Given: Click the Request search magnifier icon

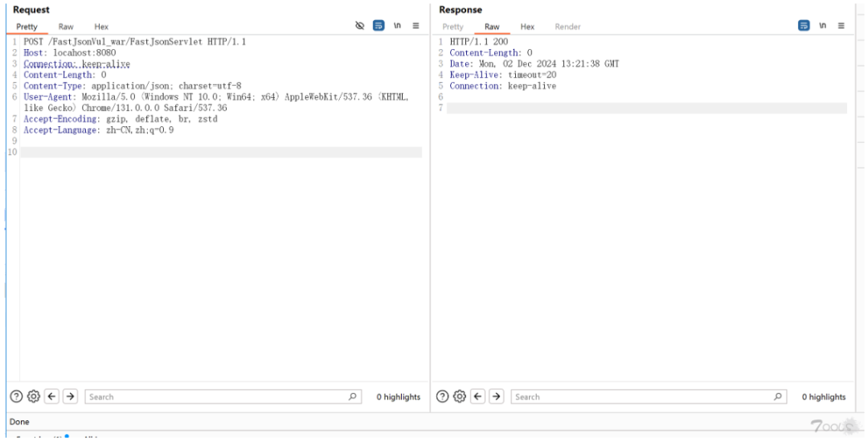Looking at the screenshot, I should tap(352, 397).
